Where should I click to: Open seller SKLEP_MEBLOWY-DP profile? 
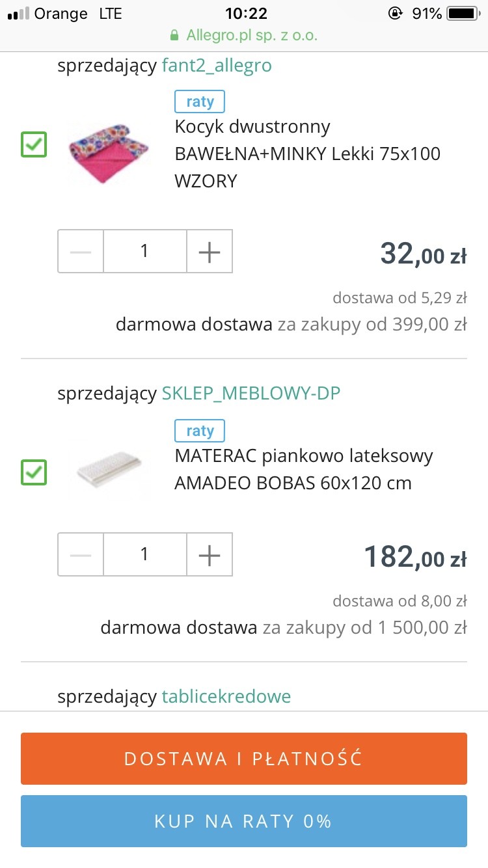(x=251, y=394)
